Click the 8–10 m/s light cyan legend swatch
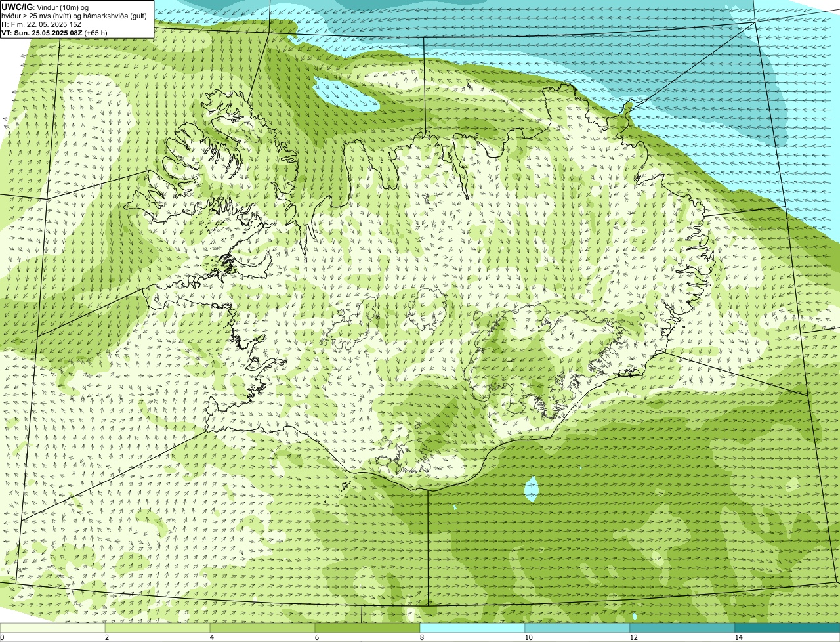Viewport: 840px width, 642px height. [x=472, y=628]
